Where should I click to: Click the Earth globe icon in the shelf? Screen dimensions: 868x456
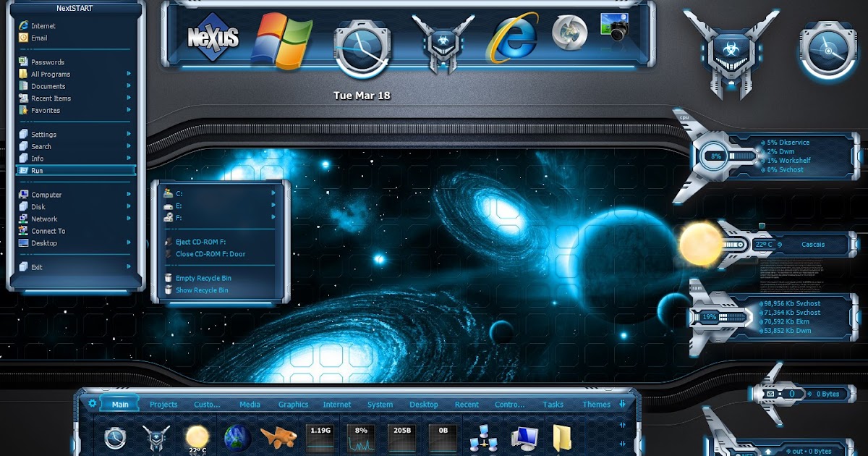[x=237, y=439]
